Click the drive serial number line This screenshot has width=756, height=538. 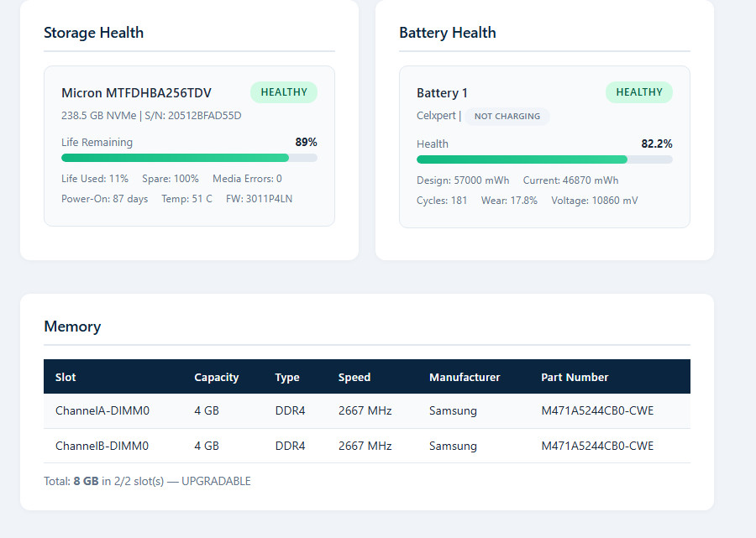point(151,116)
